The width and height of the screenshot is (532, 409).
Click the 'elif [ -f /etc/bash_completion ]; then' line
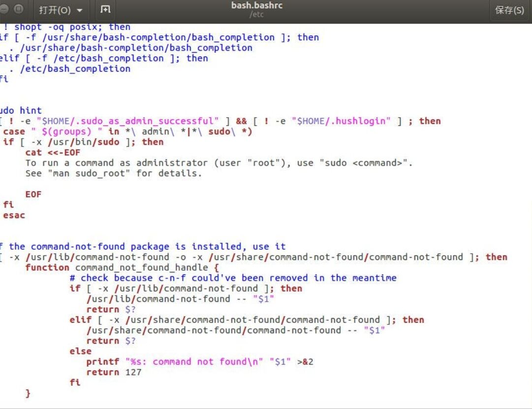[x=104, y=58]
